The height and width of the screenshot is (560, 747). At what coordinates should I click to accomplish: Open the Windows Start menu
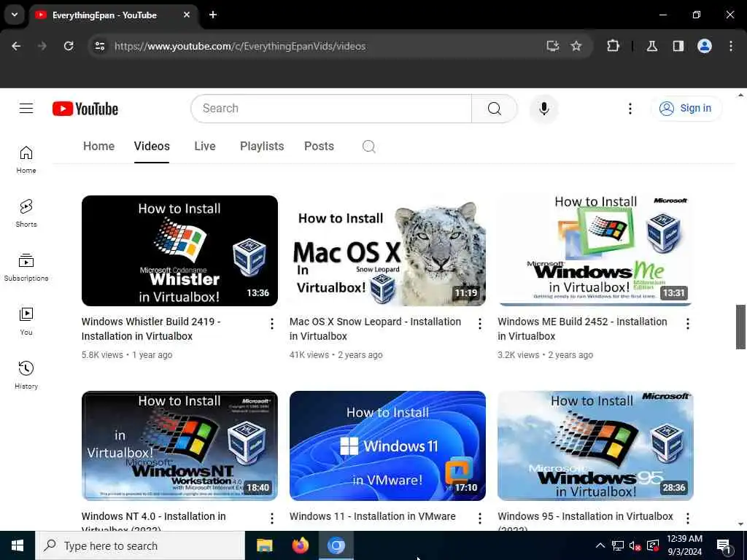point(18,545)
